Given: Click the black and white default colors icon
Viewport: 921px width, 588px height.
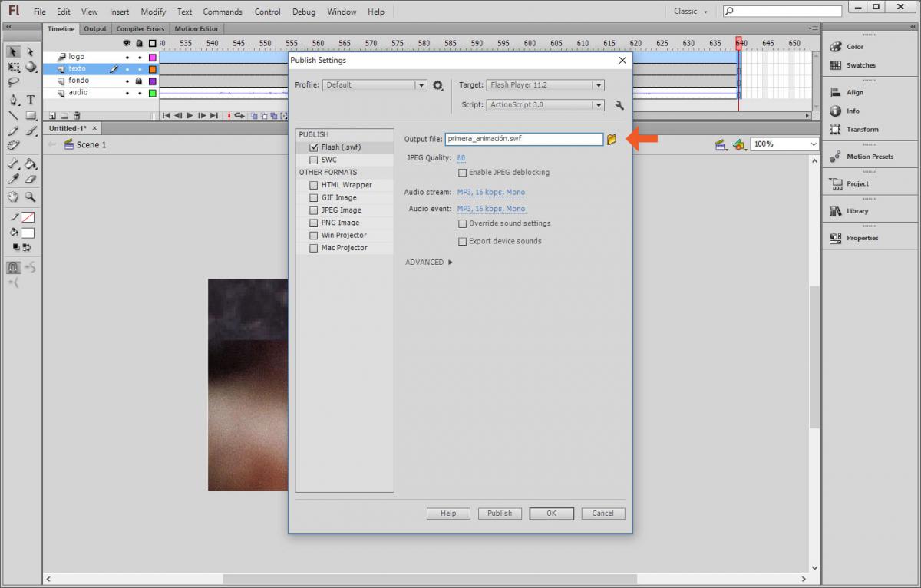Looking at the screenshot, I should tap(16, 247).
